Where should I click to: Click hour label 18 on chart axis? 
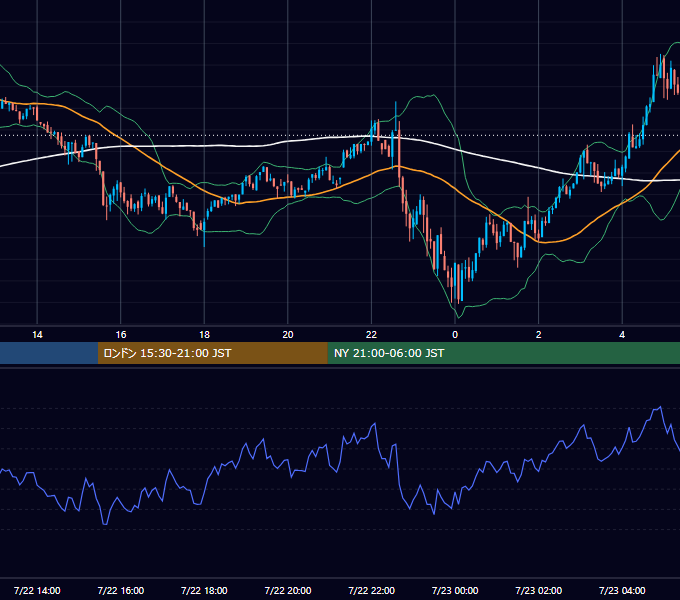[204, 335]
